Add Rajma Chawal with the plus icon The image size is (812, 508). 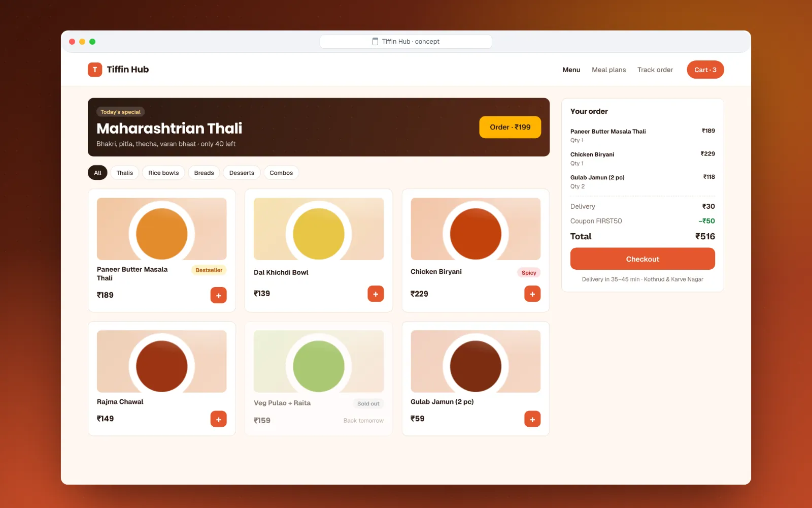(x=219, y=419)
